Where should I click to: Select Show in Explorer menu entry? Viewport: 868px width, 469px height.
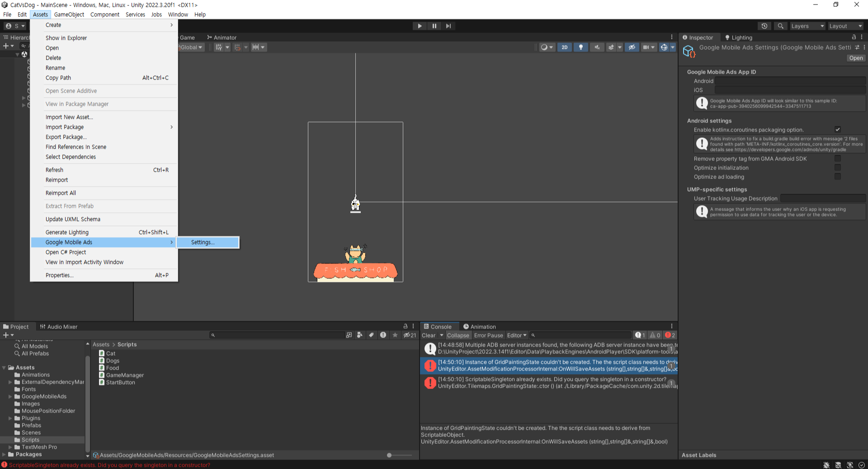(66, 38)
